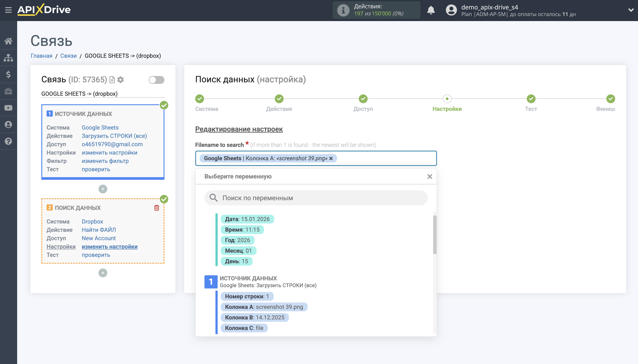Remove the screenshot 39.png variable chip

tap(331, 158)
